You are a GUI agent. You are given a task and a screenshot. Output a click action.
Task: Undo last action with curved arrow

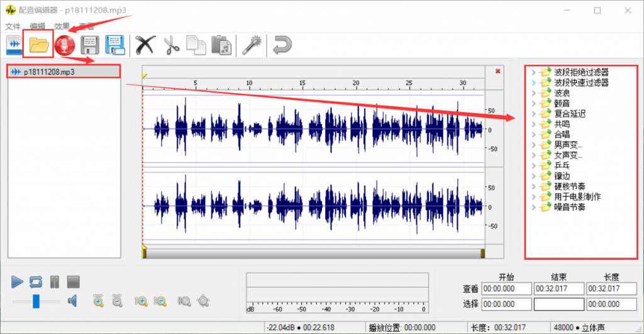pyautogui.click(x=282, y=45)
